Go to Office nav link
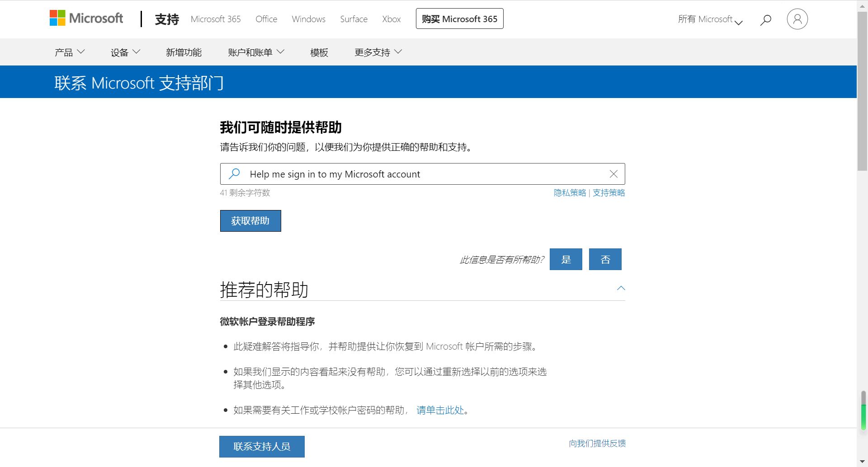The image size is (868, 467). [x=266, y=19]
